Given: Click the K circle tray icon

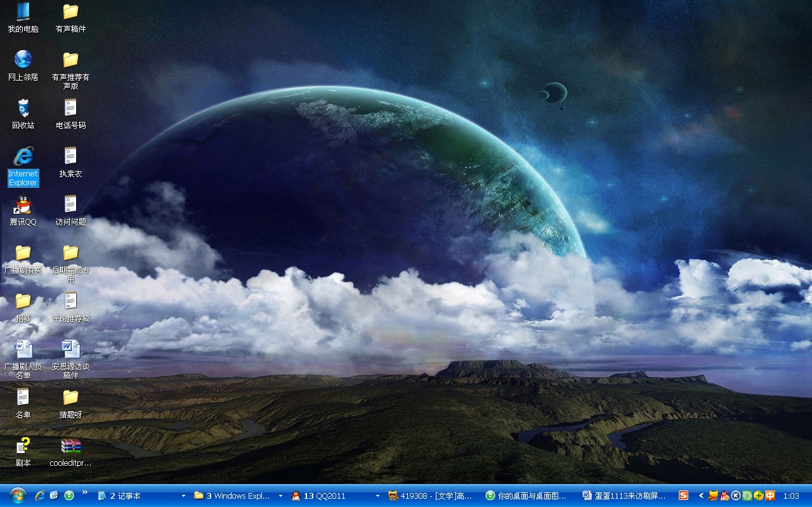Looking at the screenshot, I should pos(736,496).
